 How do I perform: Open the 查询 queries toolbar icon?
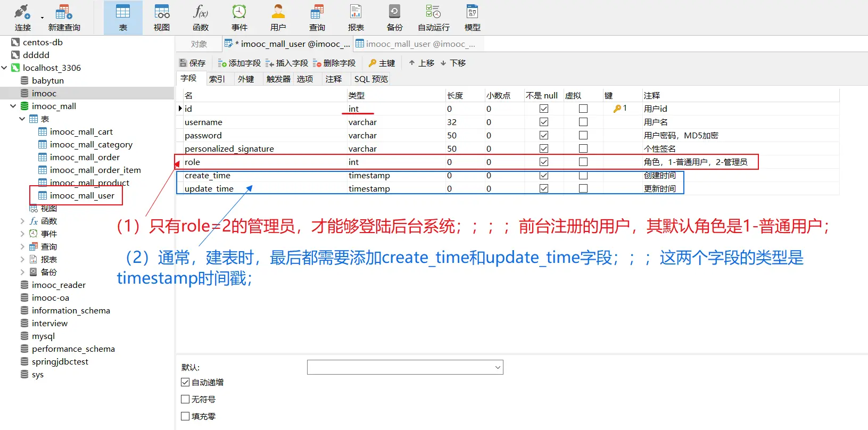pos(317,18)
